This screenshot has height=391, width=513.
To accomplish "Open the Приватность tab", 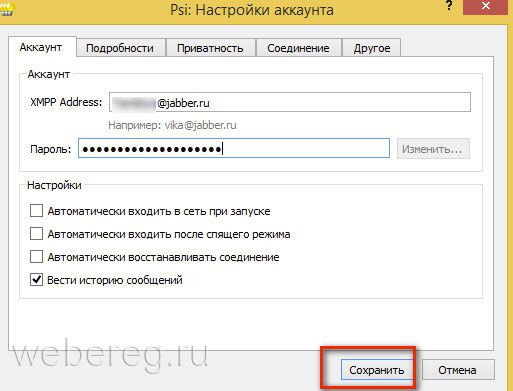I will pyautogui.click(x=210, y=48).
